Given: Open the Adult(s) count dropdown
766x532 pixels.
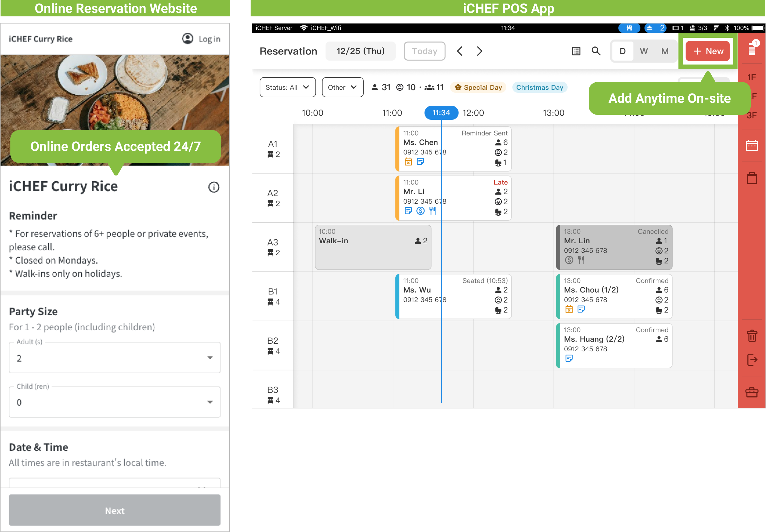Looking at the screenshot, I should (114, 358).
